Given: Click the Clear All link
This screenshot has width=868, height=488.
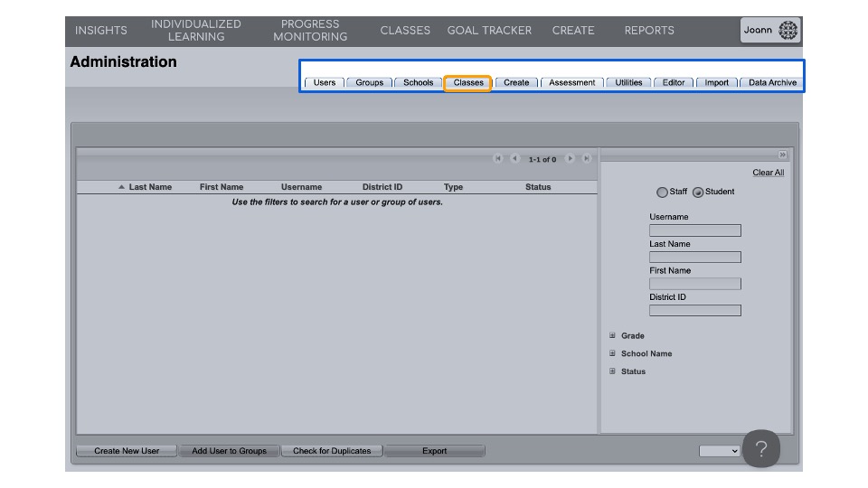Looking at the screenshot, I should pyautogui.click(x=768, y=173).
